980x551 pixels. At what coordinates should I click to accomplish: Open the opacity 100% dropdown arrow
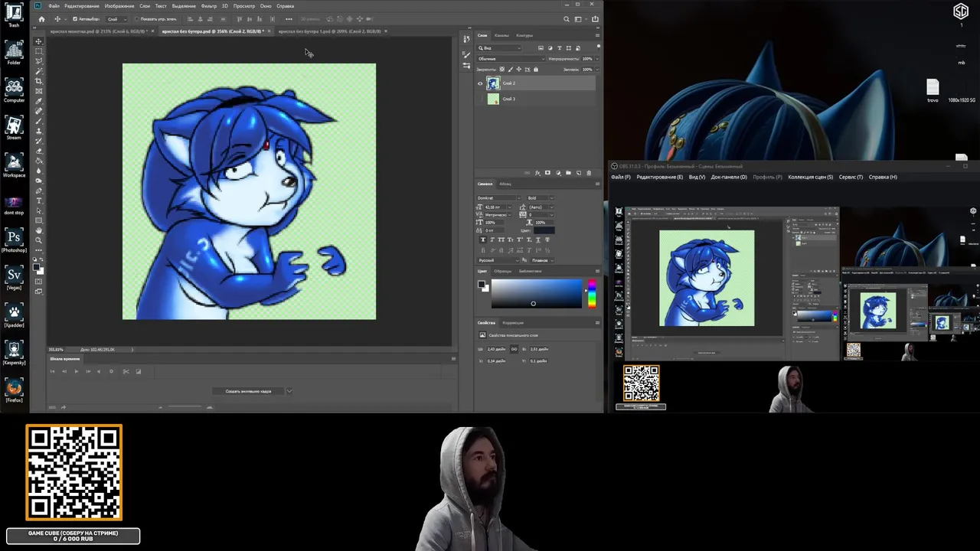click(x=597, y=59)
